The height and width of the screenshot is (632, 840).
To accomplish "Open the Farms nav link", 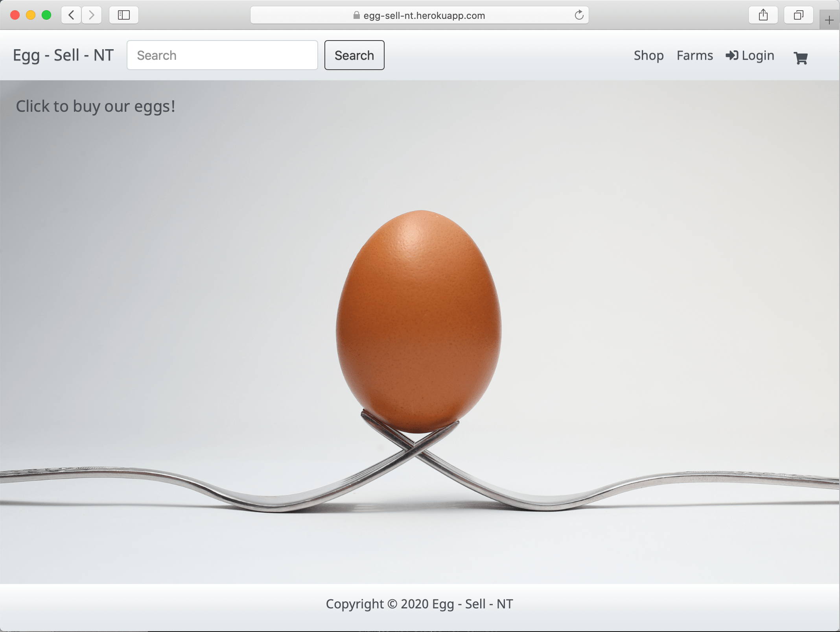I will click(x=694, y=55).
